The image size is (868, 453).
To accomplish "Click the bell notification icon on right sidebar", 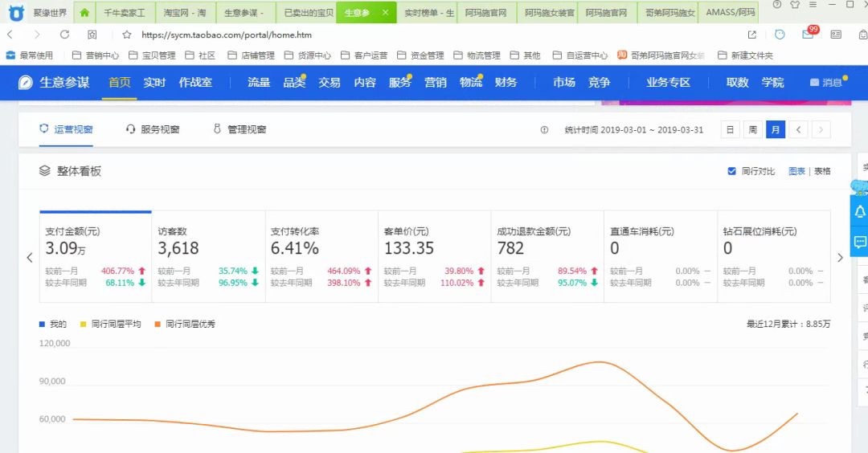I will [x=860, y=211].
